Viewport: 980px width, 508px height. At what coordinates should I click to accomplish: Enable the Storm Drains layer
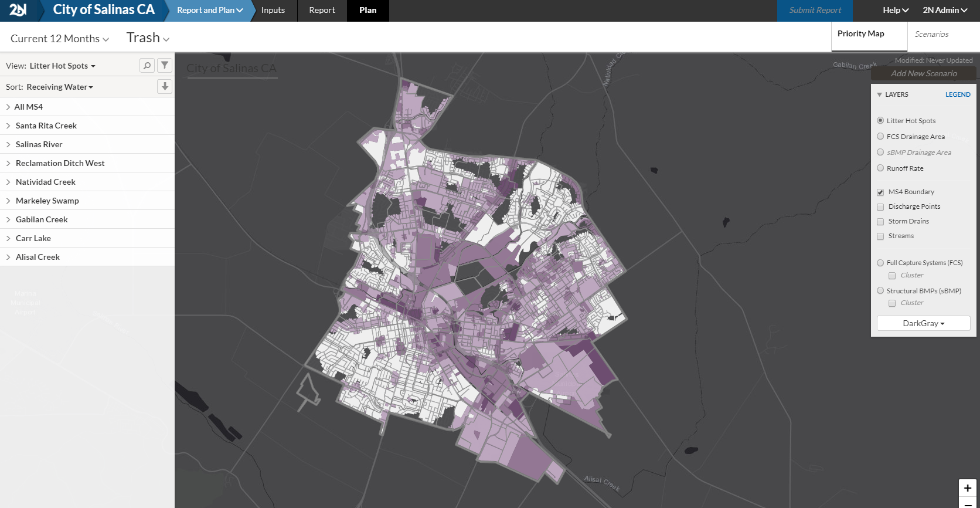880,222
